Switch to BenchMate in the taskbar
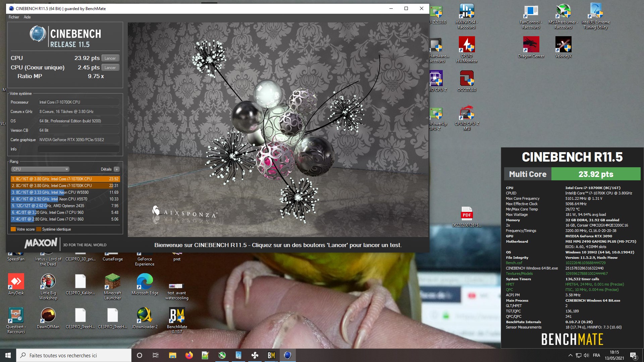 point(271,355)
